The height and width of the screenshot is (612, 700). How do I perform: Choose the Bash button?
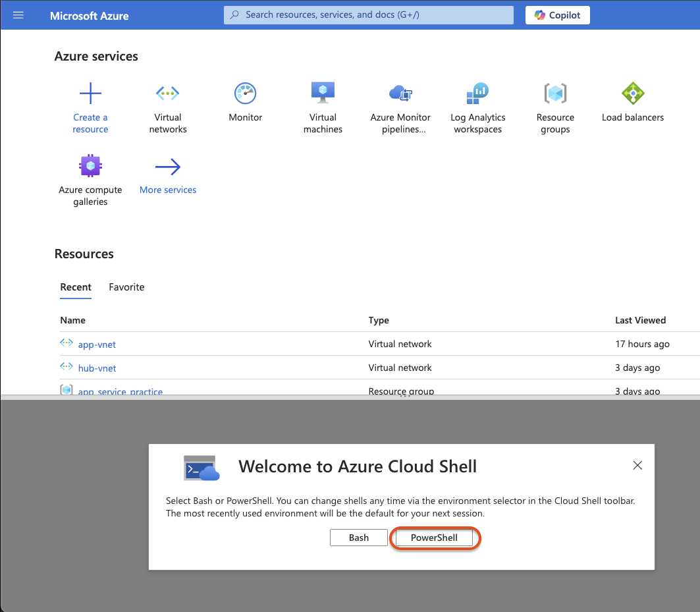pos(359,538)
